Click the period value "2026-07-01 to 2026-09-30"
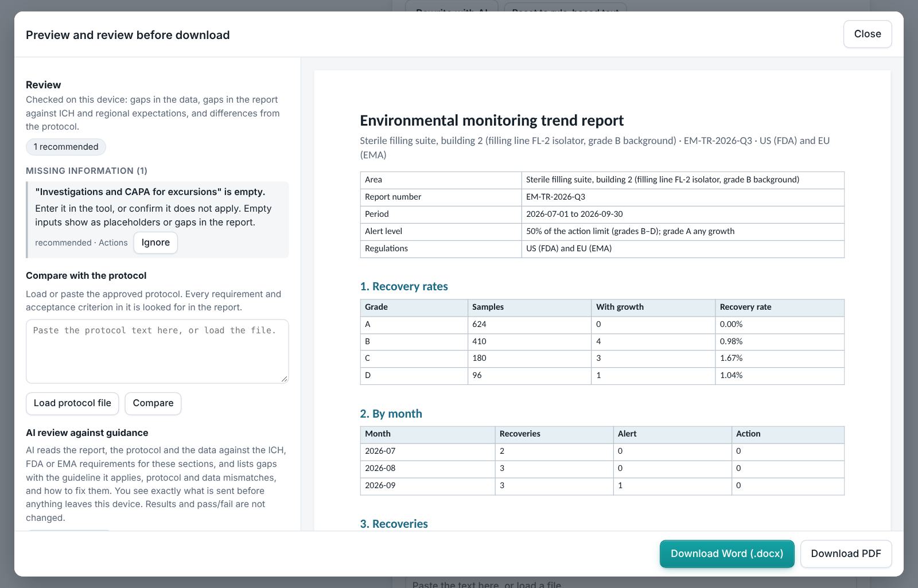 pyautogui.click(x=574, y=214)
